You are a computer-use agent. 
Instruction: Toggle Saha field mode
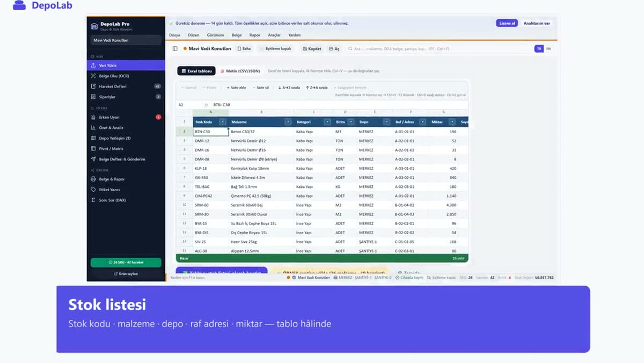pyautogui.click(x=244, y=48)
